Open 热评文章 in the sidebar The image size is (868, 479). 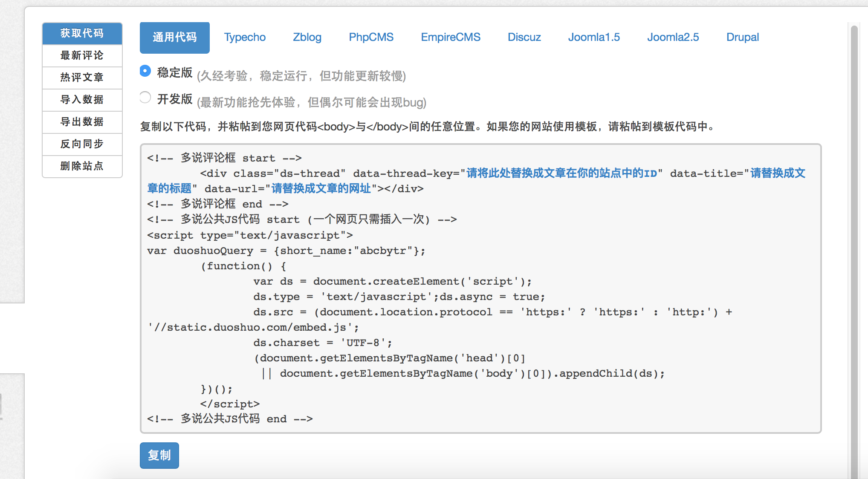(x=82, y=78)
